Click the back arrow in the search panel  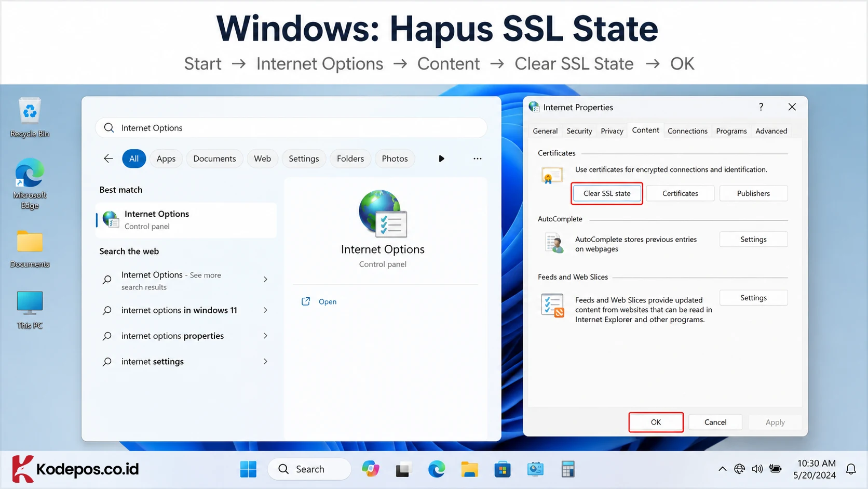[x=108, y=158]
